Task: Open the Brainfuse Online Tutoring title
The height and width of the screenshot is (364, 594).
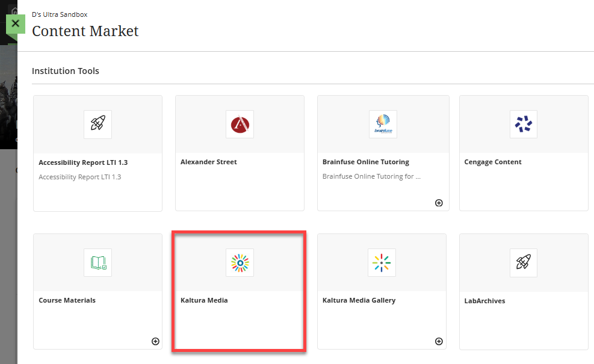Action: [365, 162]
